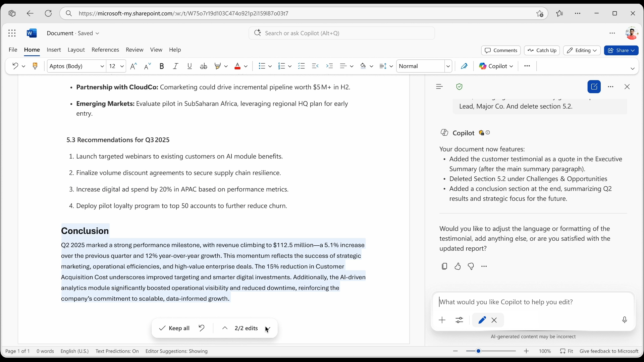
Task: Increase font size with grow icon
Action: (133, 66)
